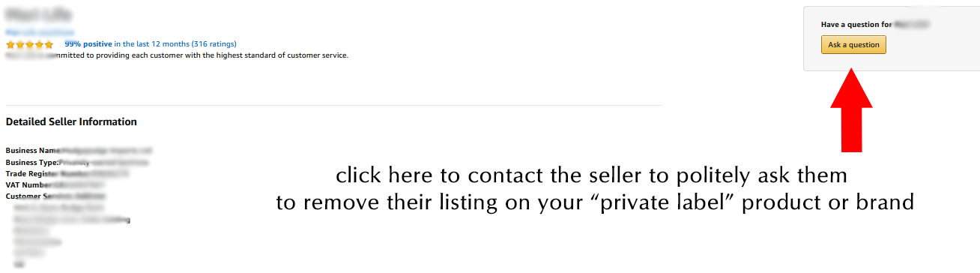Click the Business Name label
The height and width of the screenshot is (273, 980).
(x=33, y=151)
